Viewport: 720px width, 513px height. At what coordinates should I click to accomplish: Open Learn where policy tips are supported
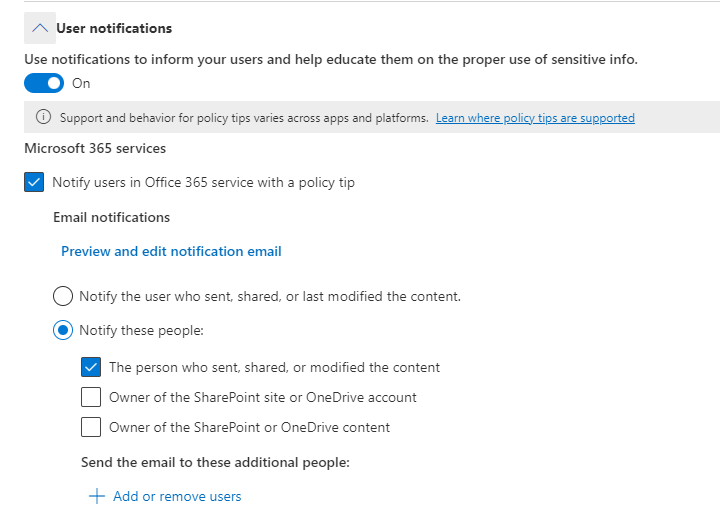coord(535,118)
